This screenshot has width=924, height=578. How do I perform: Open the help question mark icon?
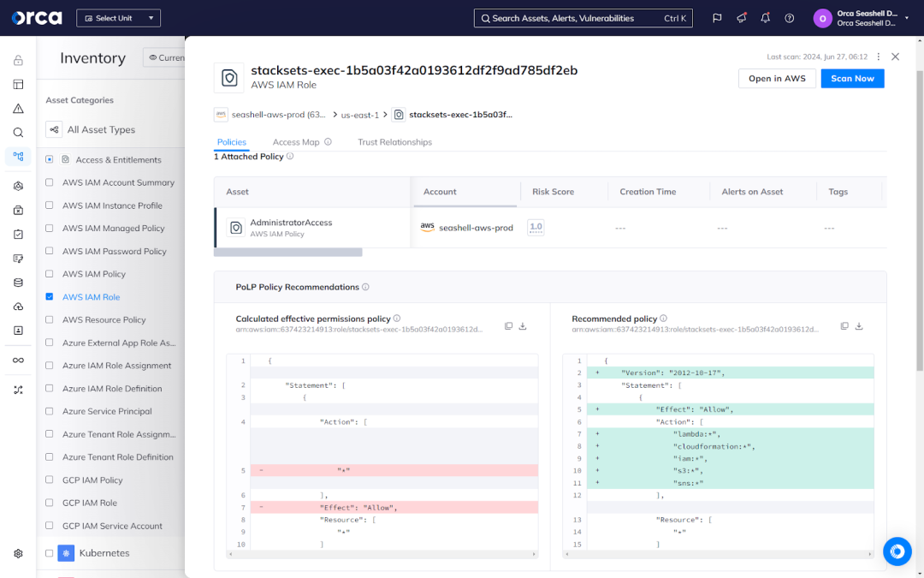(789, 18)
